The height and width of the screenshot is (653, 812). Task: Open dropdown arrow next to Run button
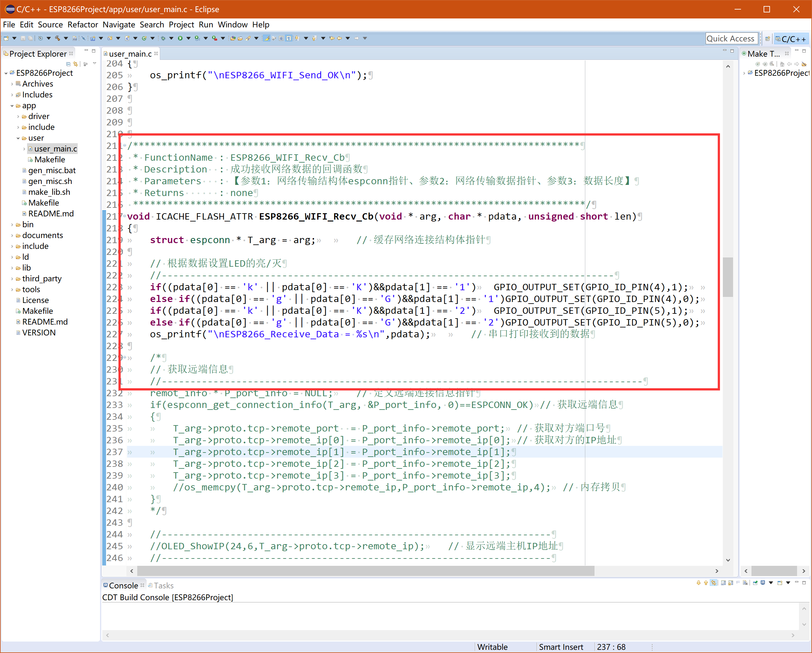point(188,38)
